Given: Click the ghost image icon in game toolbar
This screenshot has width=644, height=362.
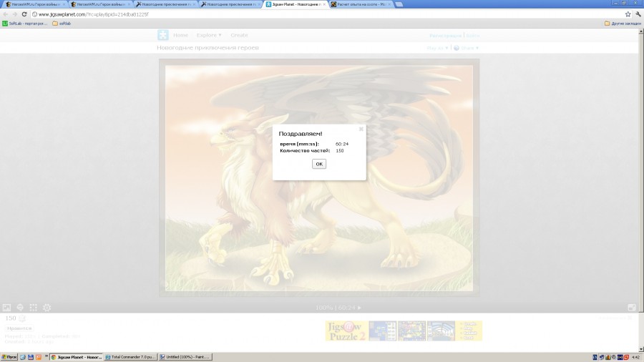Looking at the screenshot, I should [x=20, y=308].
